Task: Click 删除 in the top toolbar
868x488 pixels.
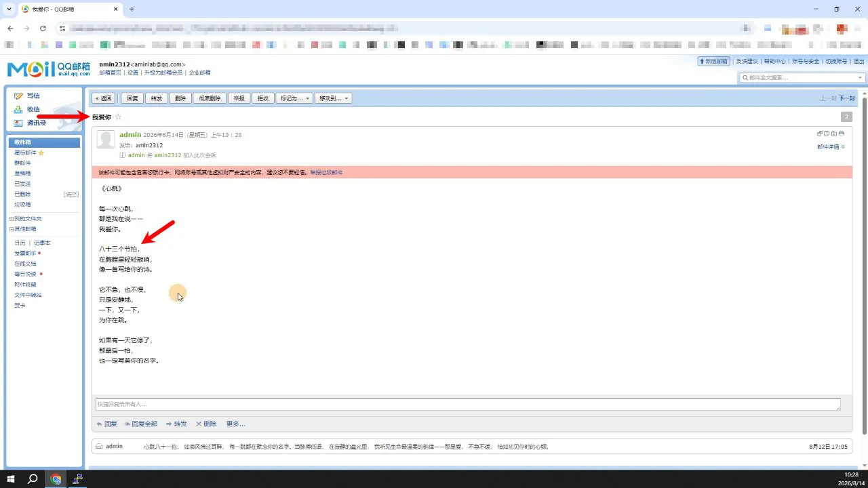Action: 180,98
